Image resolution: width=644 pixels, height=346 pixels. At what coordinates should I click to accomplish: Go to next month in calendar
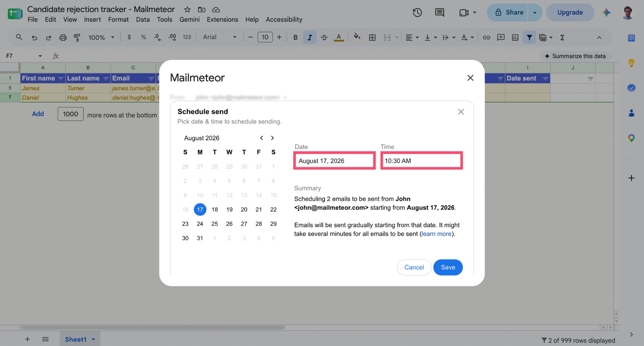272,138
